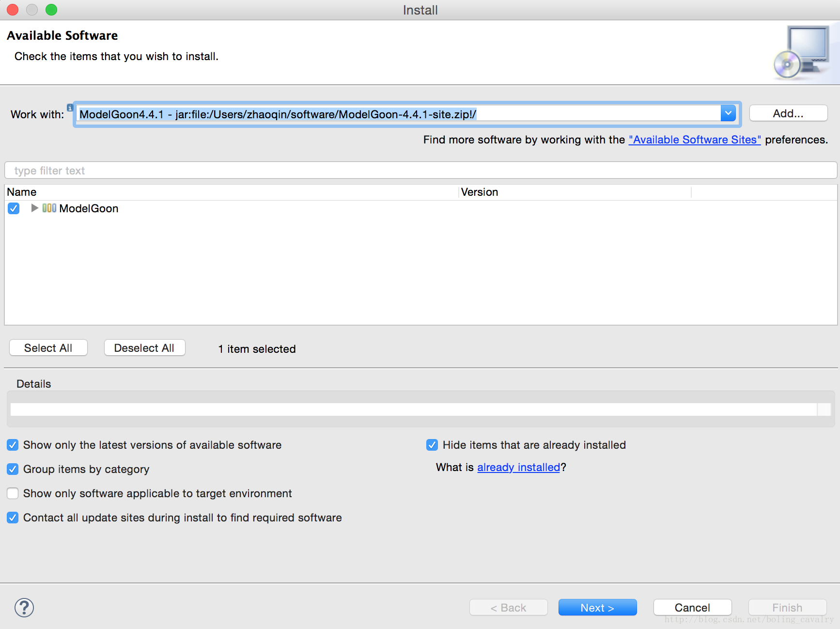Screen dimensions: 840x629
Task: Sort by the Name column header
Action: (232, 192)
